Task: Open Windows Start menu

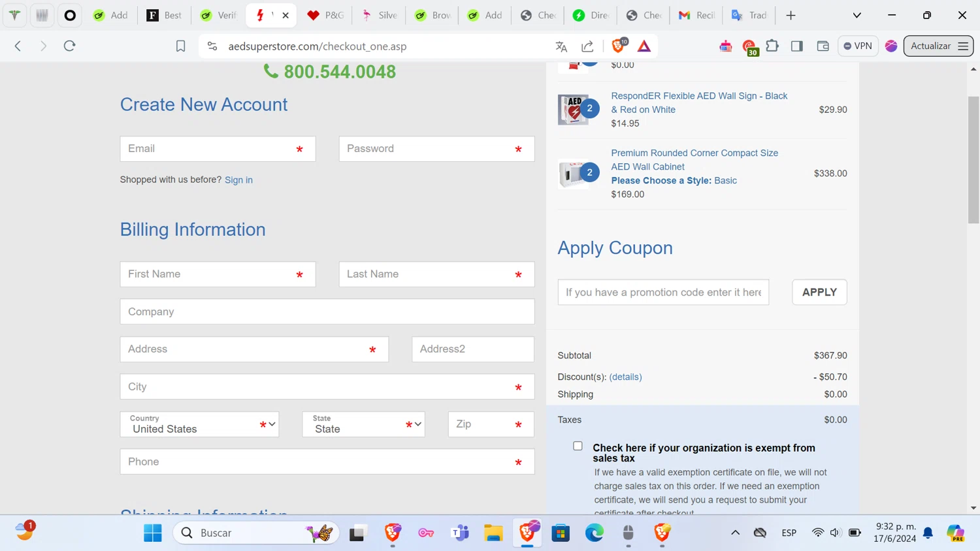Action: (153, 533)
